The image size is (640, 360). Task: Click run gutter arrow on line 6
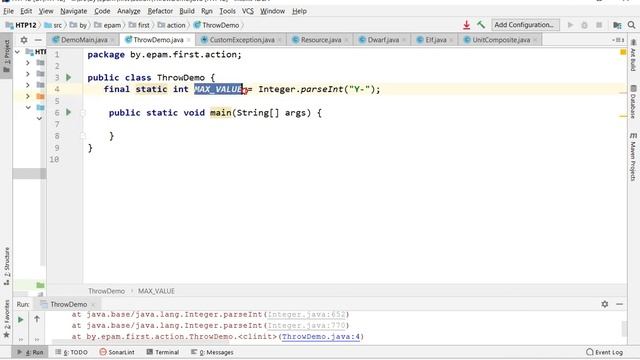(x=69, y=112)
